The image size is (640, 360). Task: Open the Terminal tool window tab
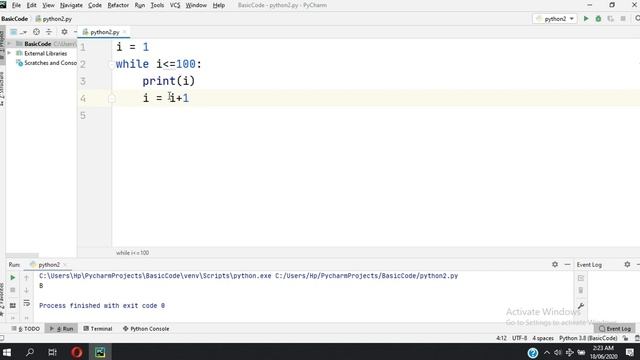[x=98, y=329]
